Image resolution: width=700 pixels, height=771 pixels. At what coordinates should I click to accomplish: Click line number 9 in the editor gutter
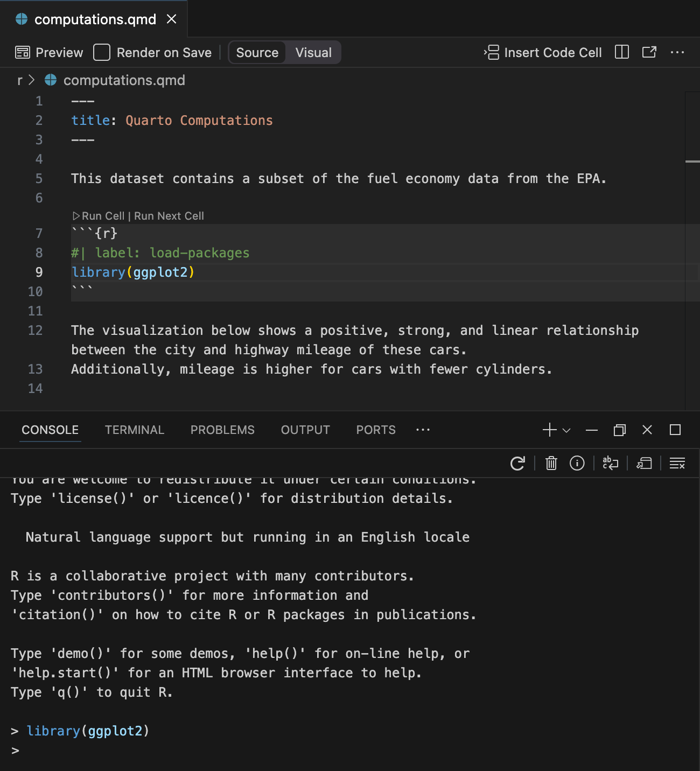coord(38,272)
